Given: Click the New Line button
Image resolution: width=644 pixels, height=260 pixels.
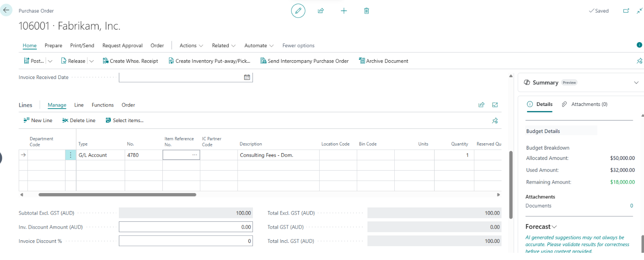Looking at the screenshot, I should click(38, 120).
